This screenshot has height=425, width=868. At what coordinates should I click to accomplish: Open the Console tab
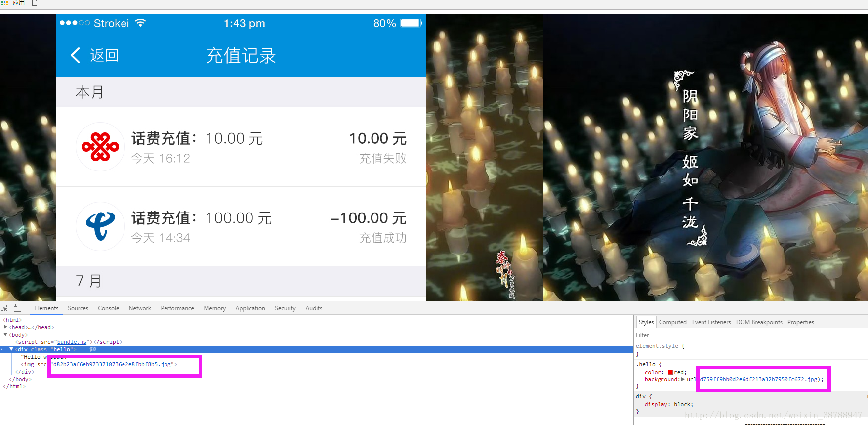(x=109, y=308)
